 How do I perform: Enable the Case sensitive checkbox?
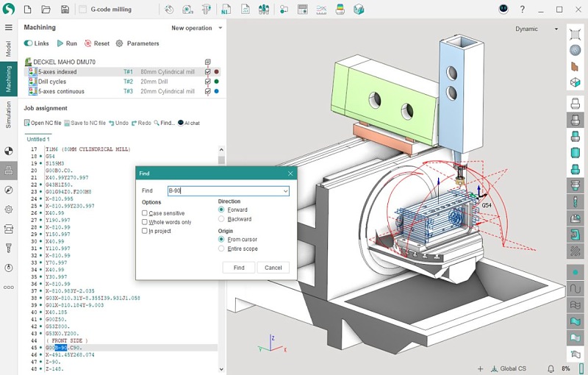145,213
